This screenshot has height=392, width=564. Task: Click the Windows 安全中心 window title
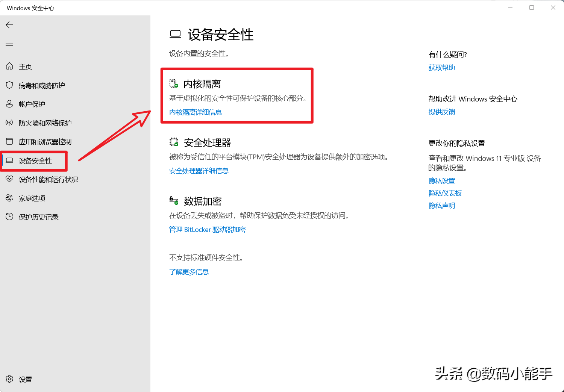30,8
